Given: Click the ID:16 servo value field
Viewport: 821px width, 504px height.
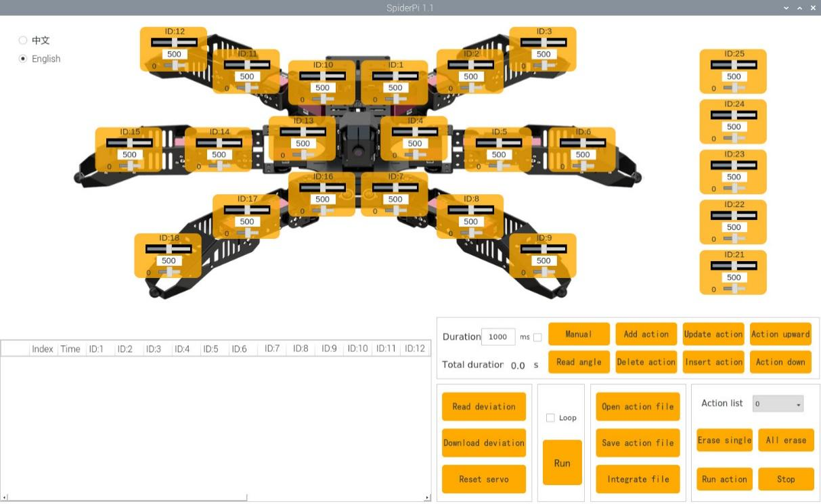Looking at the screenshot, I should pyautogui.click(x=323, y=199).
